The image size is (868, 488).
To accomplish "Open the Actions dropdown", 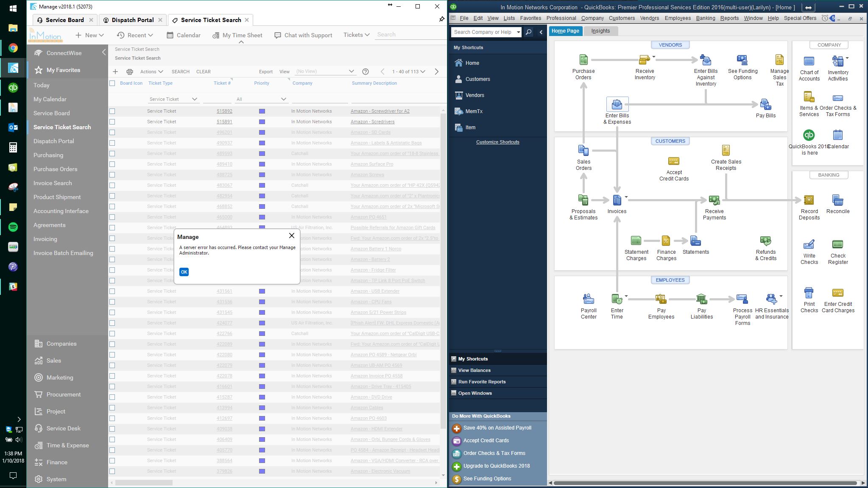I will 151,72.
